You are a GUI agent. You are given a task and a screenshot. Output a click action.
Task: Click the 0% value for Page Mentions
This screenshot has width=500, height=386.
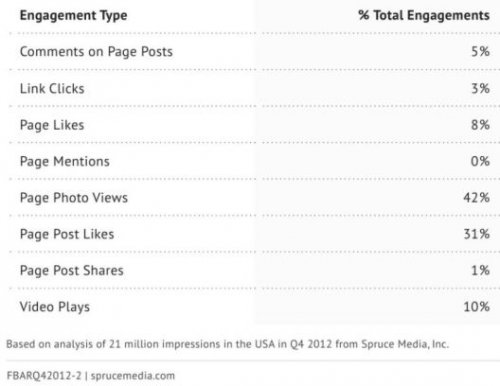[480, 161]
